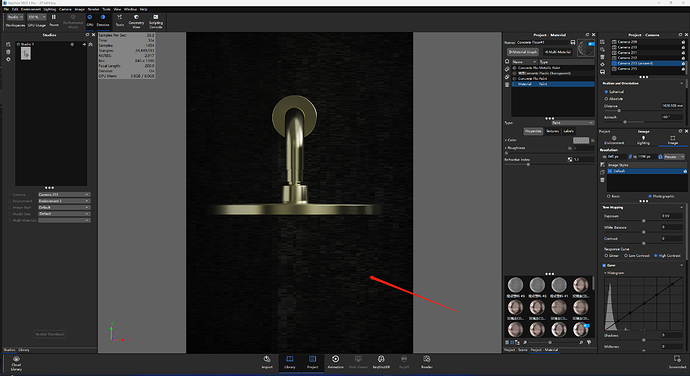690x376 pixels.
Task: Open the Render dialog from bottom bar
Action: (426, 362)
